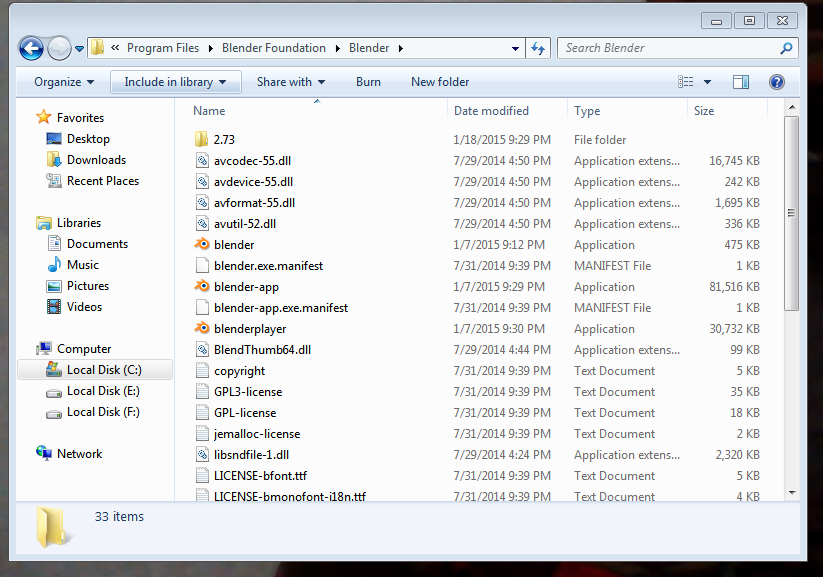Click the Help question mark icon
823x577 pixels.
(777, 82)
